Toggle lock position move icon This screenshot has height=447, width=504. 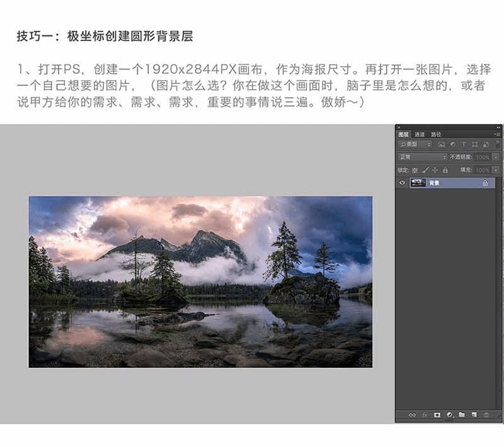(435, 170)
